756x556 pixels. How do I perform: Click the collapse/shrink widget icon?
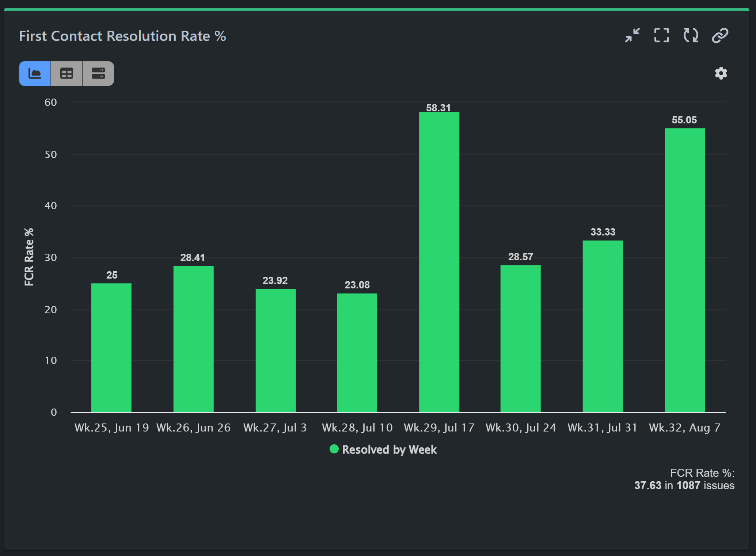[632, 35]
